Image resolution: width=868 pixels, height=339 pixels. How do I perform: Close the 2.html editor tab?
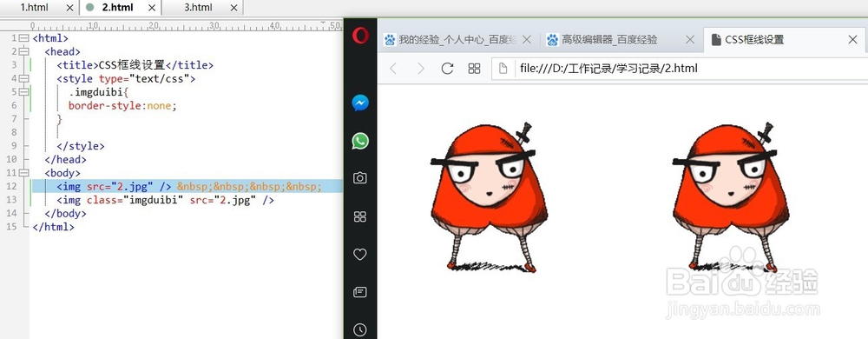152,8
